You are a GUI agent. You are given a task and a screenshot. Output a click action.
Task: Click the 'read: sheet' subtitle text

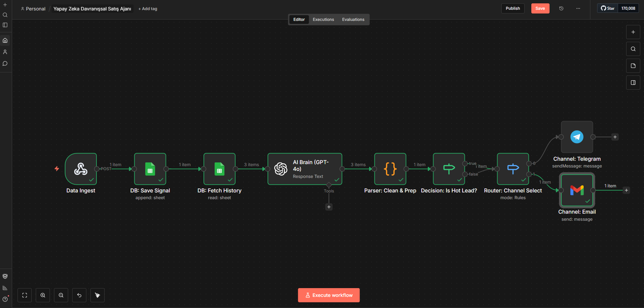pos(219,198)
